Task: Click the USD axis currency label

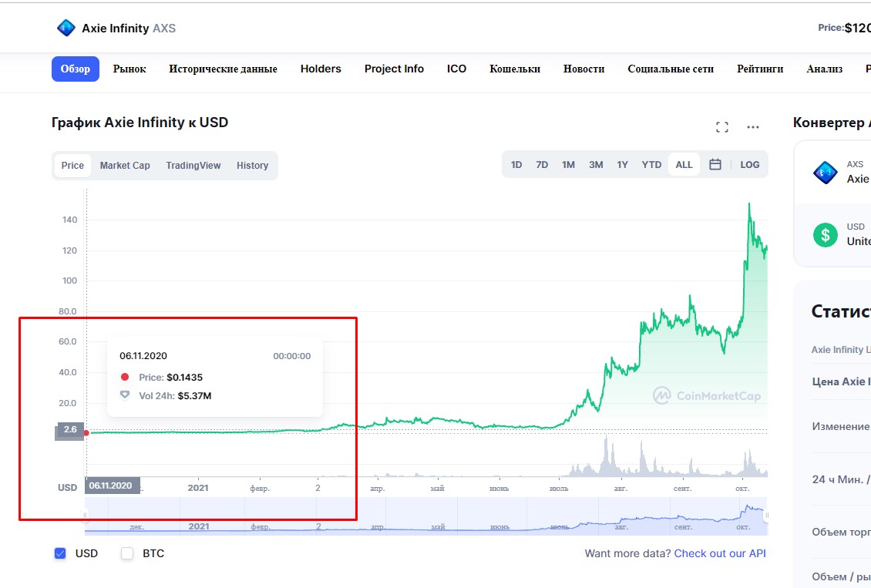Action: (x=67, y=488)
